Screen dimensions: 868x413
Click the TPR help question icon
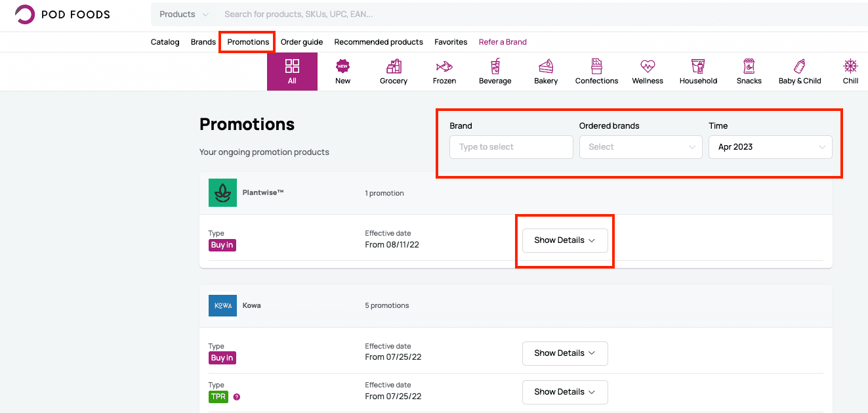pos(237,397)
